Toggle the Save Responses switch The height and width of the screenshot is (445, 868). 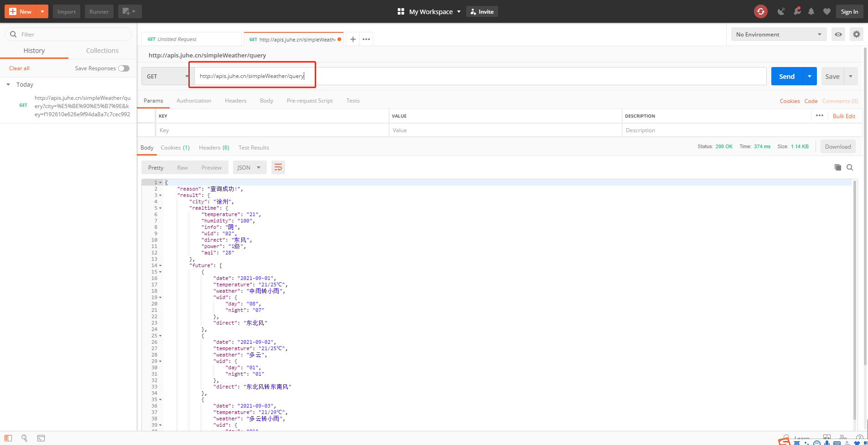124,68
